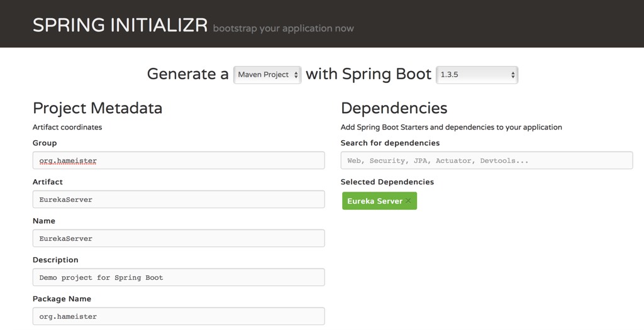Expand the Spring Boot 1.3.5 version selector

pyautogui.click(x=477, y=75)
